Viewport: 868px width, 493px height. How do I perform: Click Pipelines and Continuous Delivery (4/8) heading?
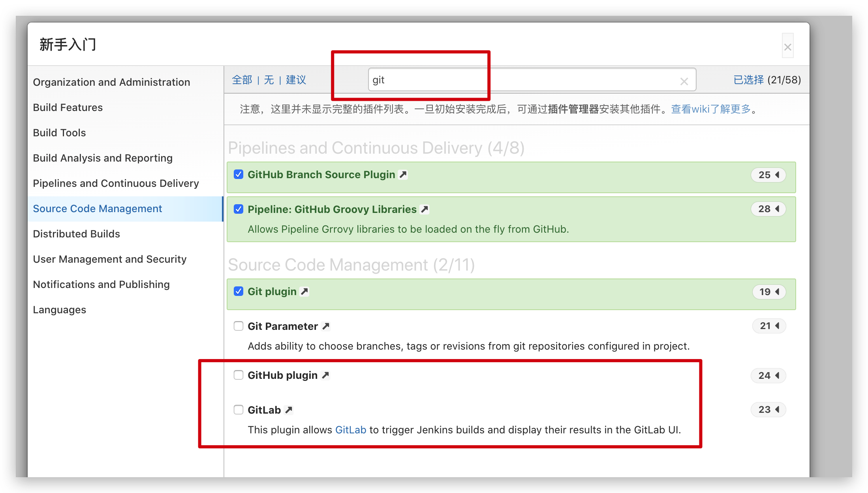point(376,148)
